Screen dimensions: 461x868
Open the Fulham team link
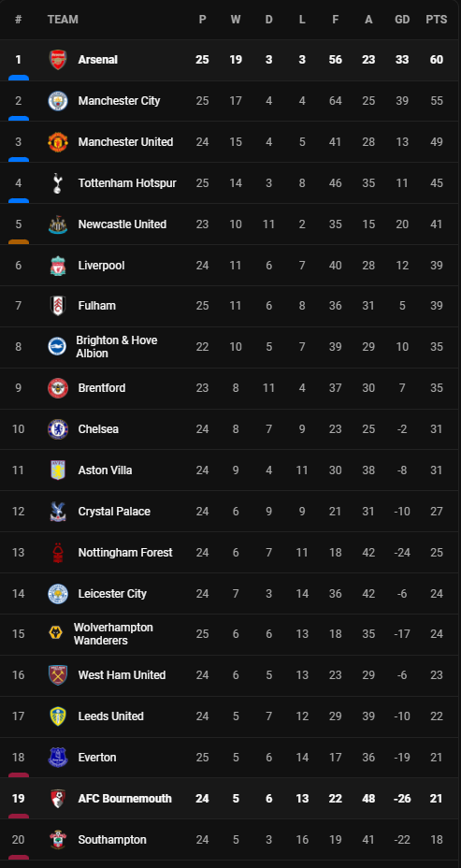coord(97,306)
